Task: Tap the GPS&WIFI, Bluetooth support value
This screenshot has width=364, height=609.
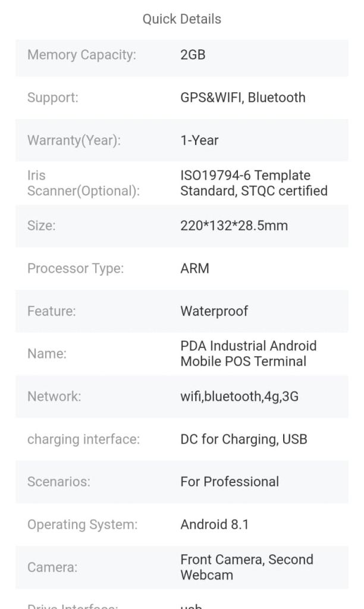Action: (243, 98)
